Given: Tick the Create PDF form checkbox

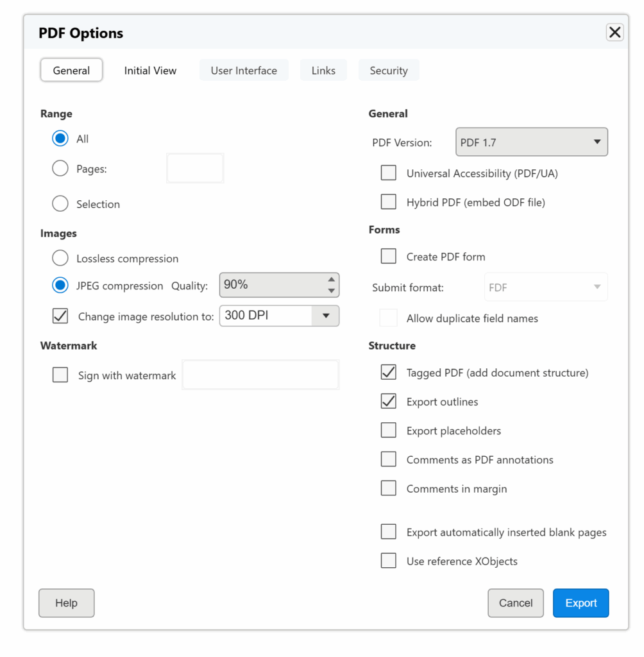Looking at the screenshot, I should click(389, 257).
